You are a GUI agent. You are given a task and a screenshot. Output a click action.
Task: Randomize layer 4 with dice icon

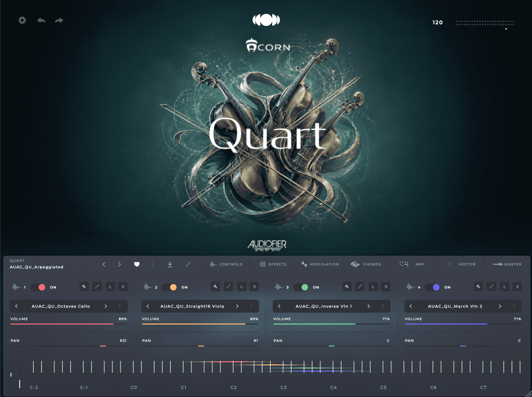(491, 287)
